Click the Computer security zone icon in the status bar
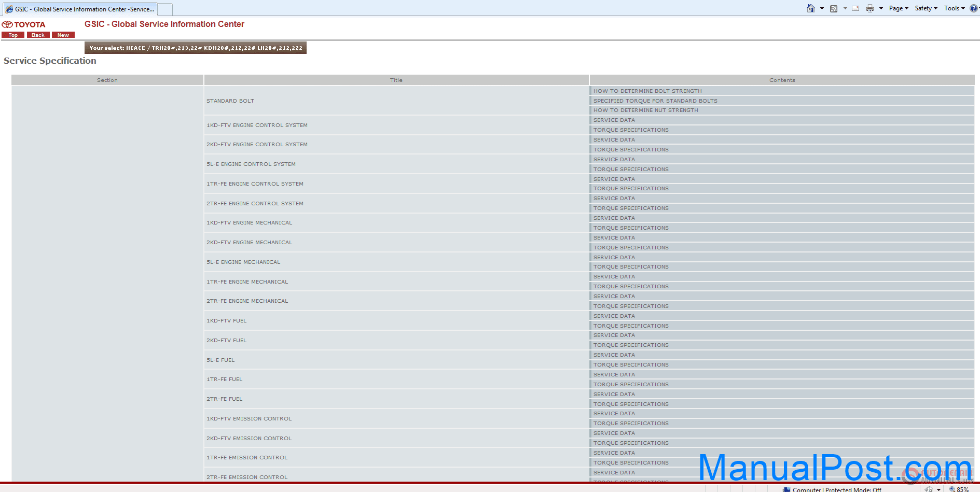The height and width of the screenshot is (492, 980). tap(786, 489)
